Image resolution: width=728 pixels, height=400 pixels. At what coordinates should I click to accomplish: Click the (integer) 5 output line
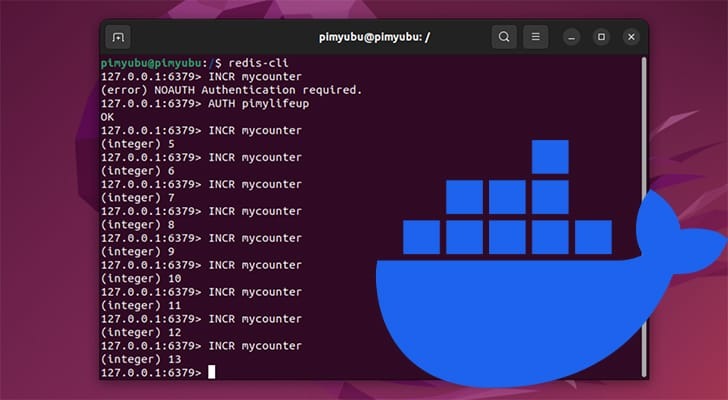click(x=138, y=144)
